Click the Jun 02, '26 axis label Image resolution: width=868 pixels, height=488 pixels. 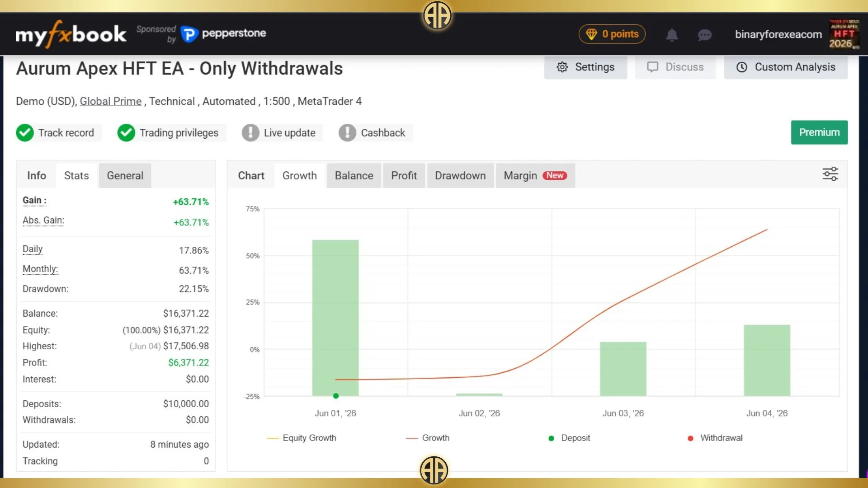[479, 413]
